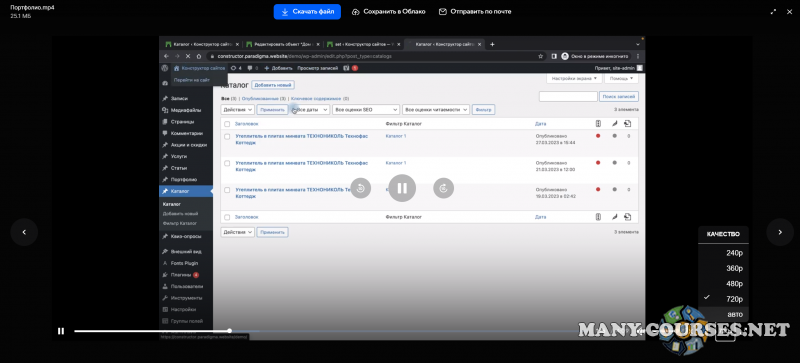Enter fullscreen with the expand arrows icon
Image resolution: width=800 pixels, height=363 pixels.
[x=773, y=12]
